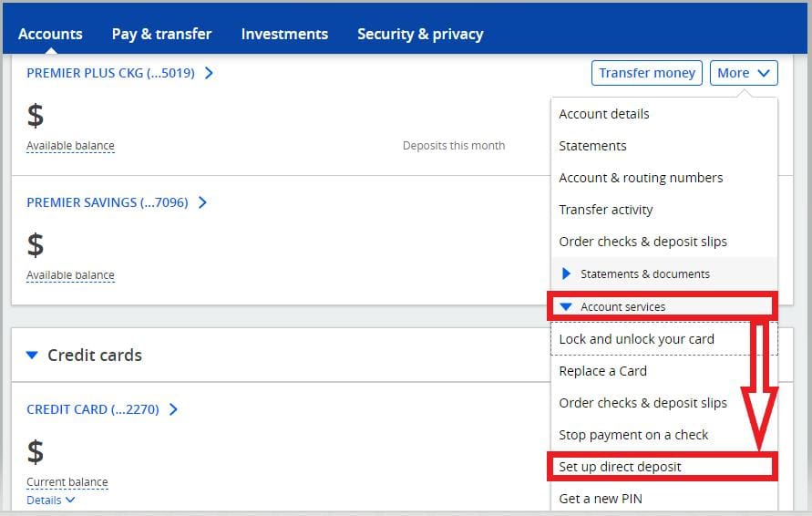Screen dimensions: 812x516
Task: Go to Security & privacy tab
Action: (x=420, y=34)
